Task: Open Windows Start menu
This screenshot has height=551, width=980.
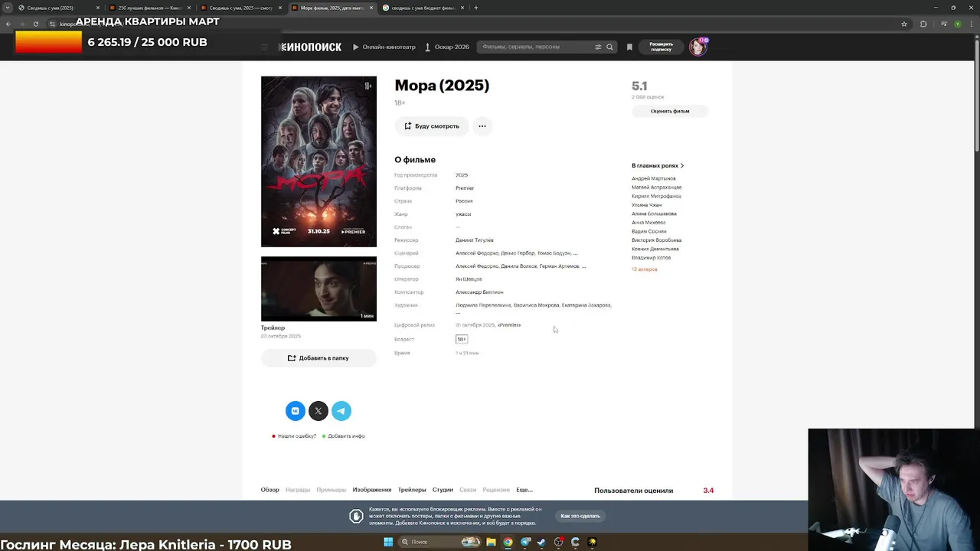Action: click(x=388, y=542)
